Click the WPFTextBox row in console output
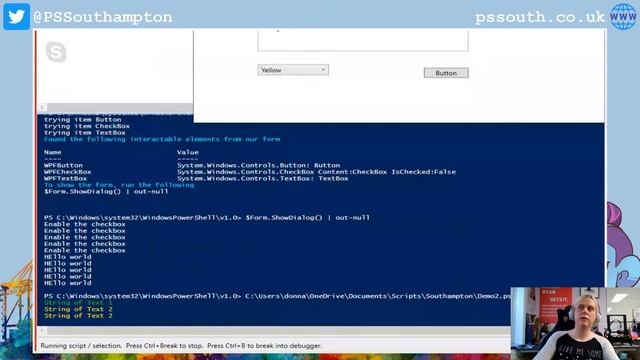Image resolution: width=640 pixels, height=360 pixels. (x=196, y=178)
